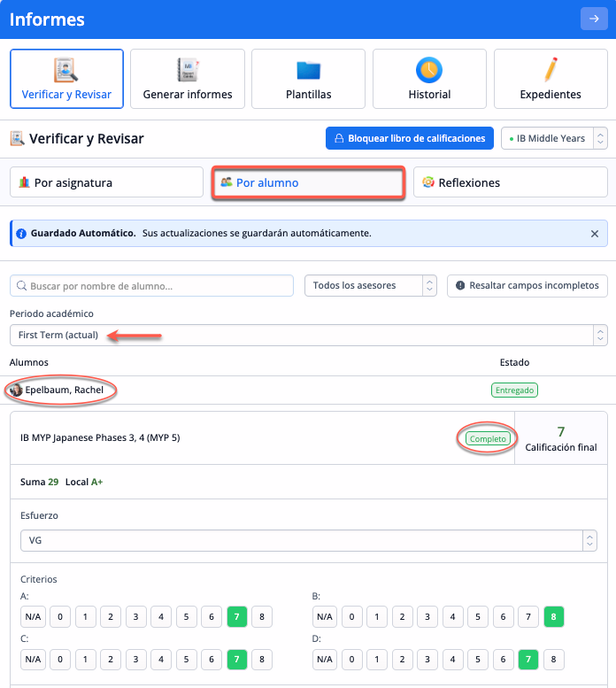Open the Verificar y Revisar section
This screenshot has height=688, width=616.
66,79
